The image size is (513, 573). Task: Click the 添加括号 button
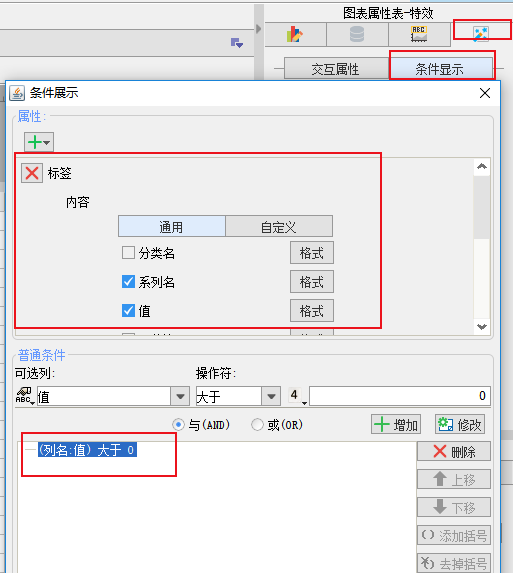(x=454, y=535)
